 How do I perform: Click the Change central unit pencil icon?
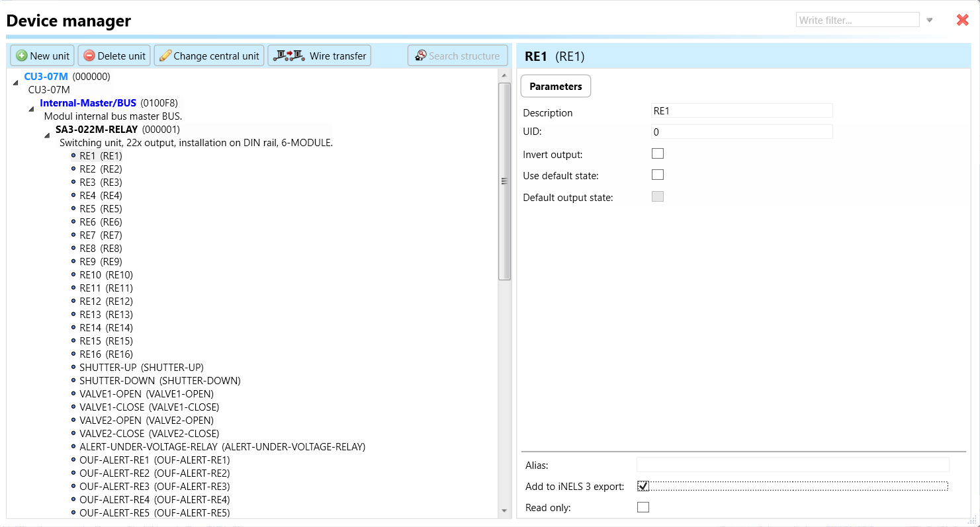tap(165, 56)
